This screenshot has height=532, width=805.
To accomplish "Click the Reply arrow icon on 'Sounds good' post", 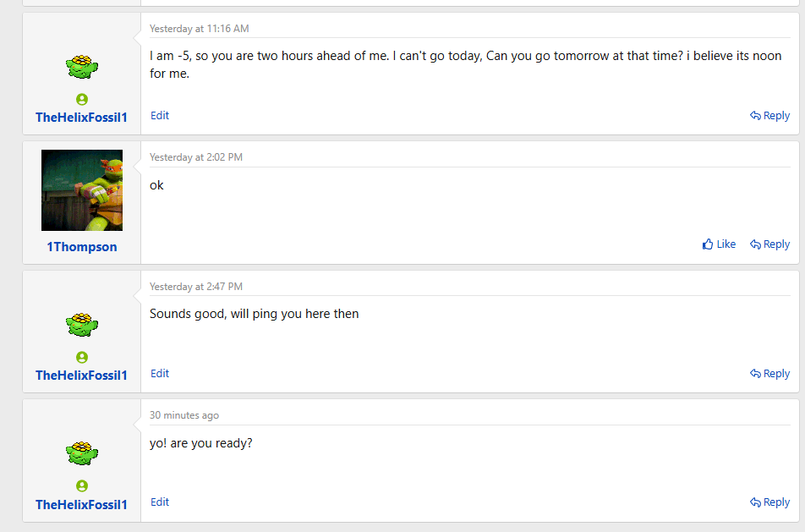I will 755,373.
